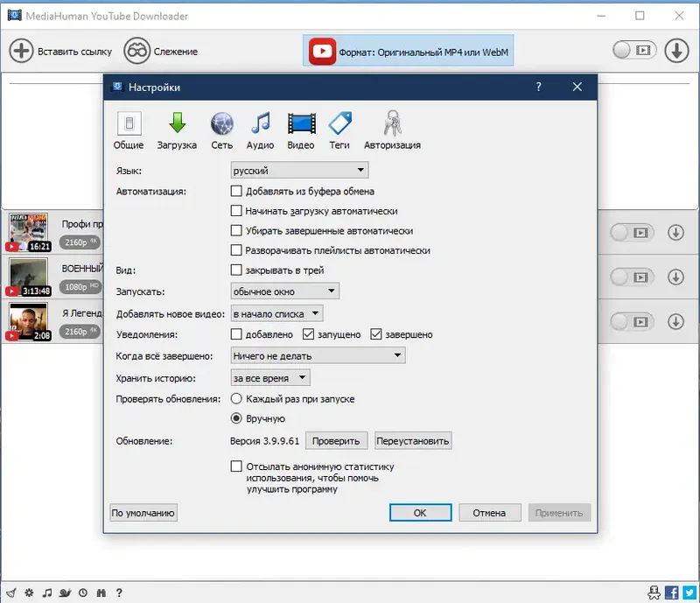Enable anonymous usage statistics checkbox
Image resolution: width=700 pixels, height=603 pixels.
[236, 466]
